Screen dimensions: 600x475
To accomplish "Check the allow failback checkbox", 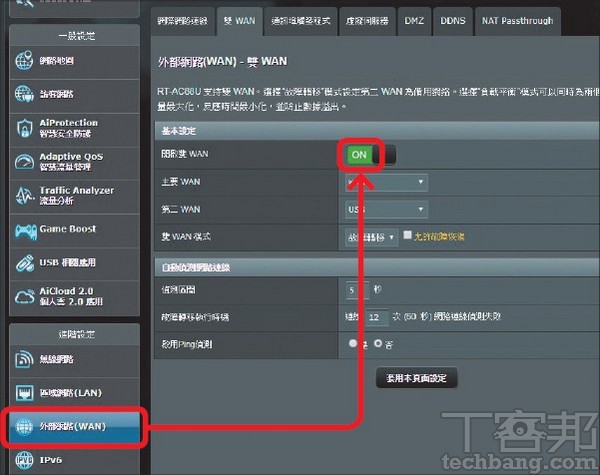I will 407,236.
